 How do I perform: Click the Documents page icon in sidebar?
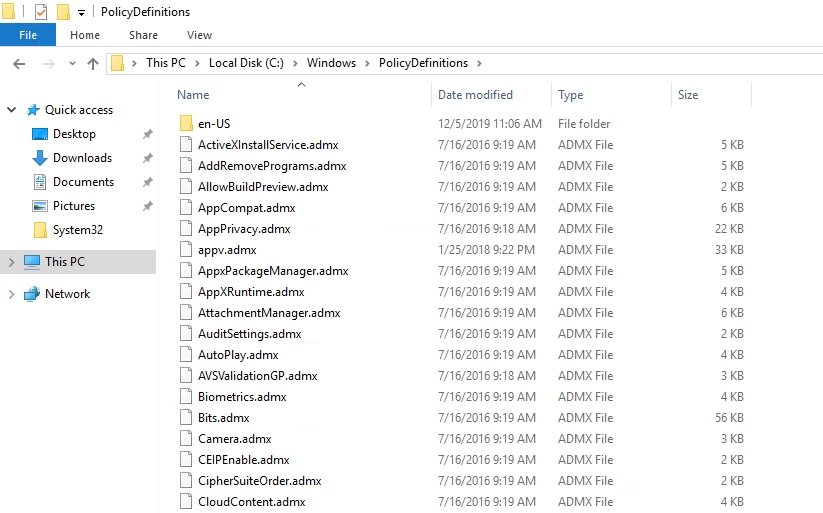point(40,182)
